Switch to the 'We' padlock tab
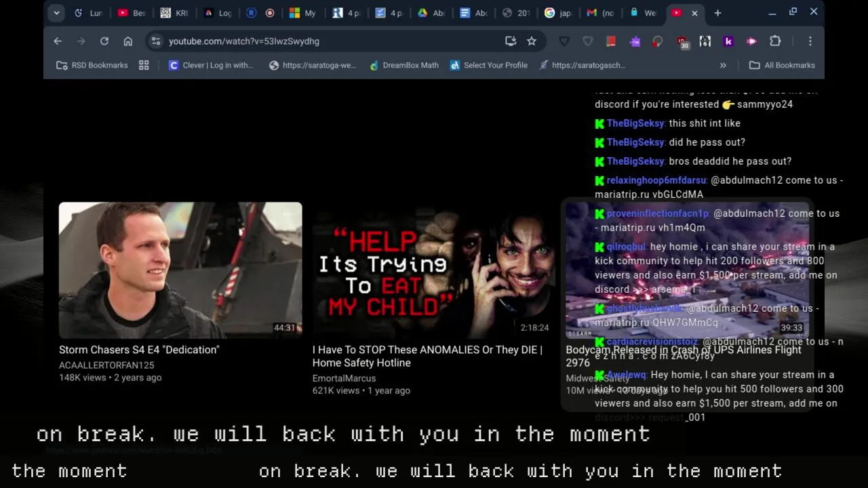The height and width of the screenshot is (488, 868). 643,13
